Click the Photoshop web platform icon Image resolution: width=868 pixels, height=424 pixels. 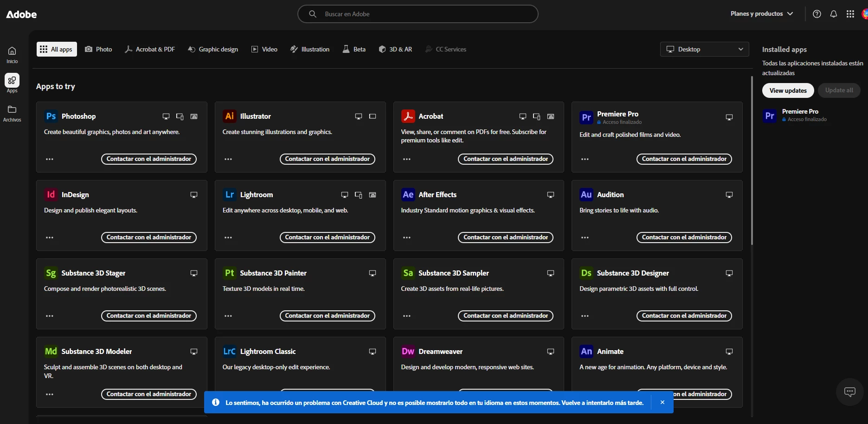(194, 116)
